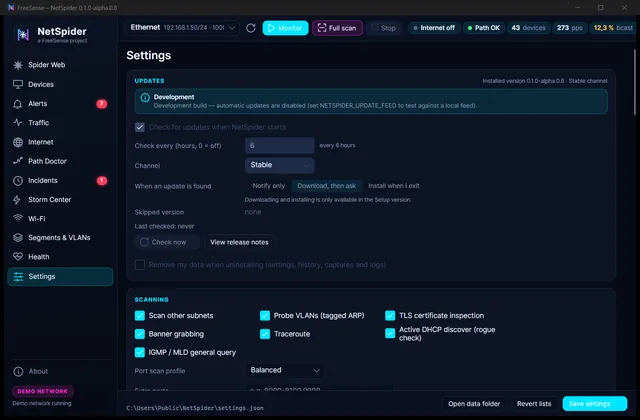Screen dimensions: 640x420
Task: Click the Path OK status pill
Action: coord(484,28)
